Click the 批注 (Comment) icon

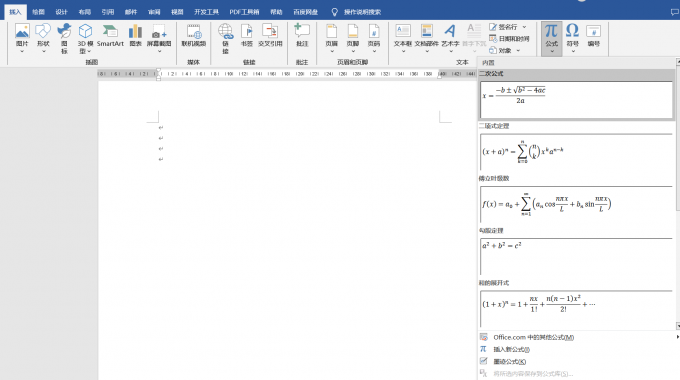pos(302,31)
